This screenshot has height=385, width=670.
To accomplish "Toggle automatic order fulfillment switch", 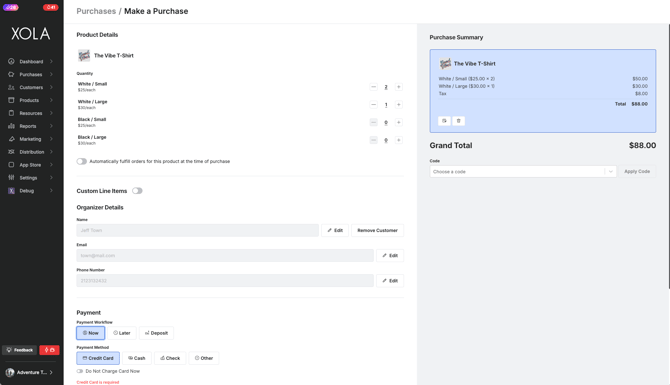I will click(82, 161).
